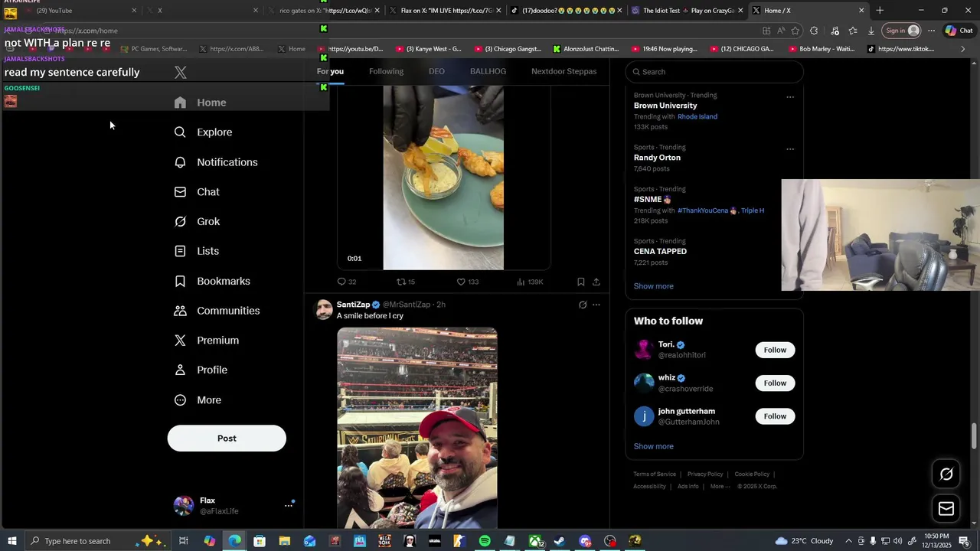The width and height of the screenshot is (980, 551).
Task: Open floating Grok button
Action: pos(946,474)
